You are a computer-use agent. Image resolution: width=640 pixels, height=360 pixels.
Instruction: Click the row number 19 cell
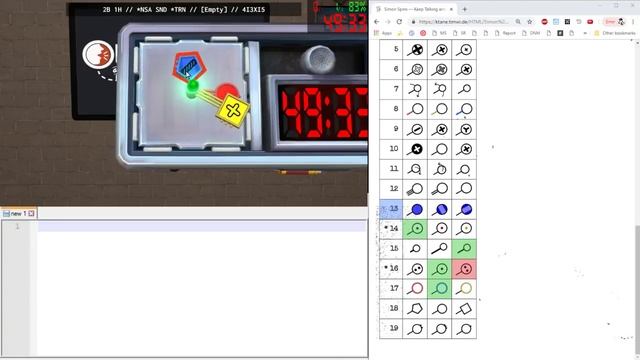tap(391, 328)
